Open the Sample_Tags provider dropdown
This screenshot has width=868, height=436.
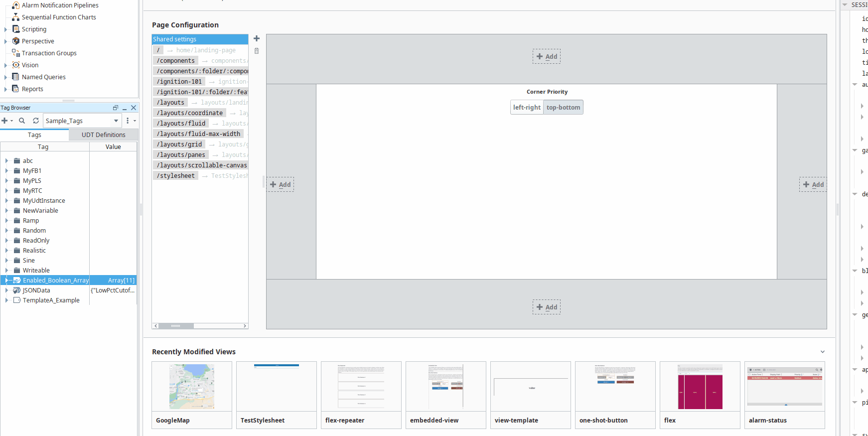click(x=116, y=121)
